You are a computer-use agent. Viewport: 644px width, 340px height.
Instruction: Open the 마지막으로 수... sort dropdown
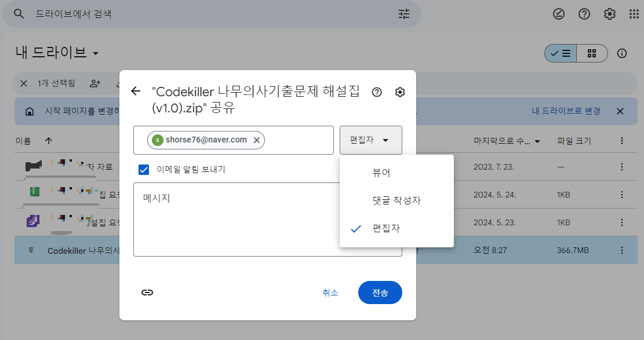click(507, 141)
